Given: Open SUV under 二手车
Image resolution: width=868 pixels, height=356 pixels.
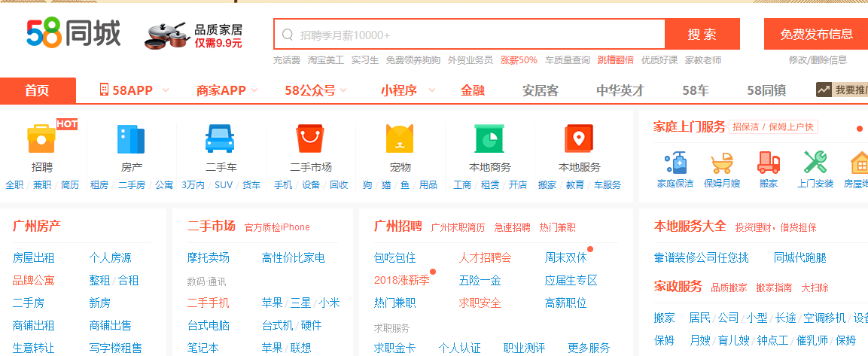Looking at the screenshot, I should [x=224, y=185].
